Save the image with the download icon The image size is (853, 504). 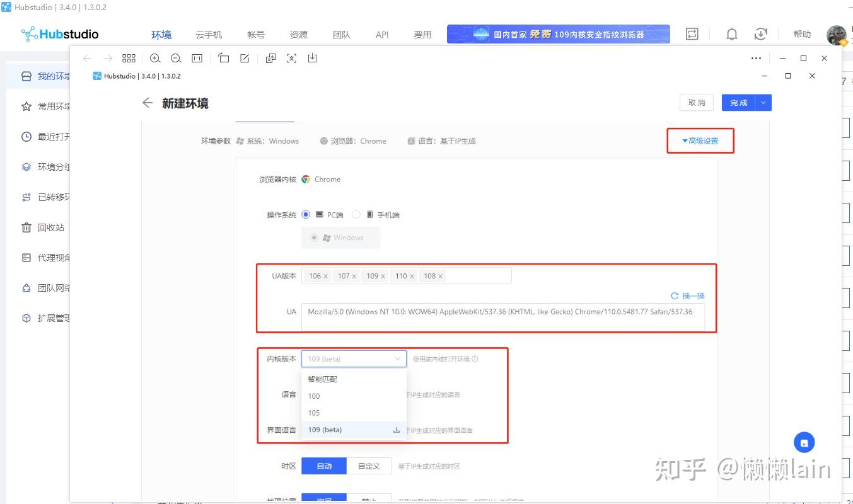(312, 58)
